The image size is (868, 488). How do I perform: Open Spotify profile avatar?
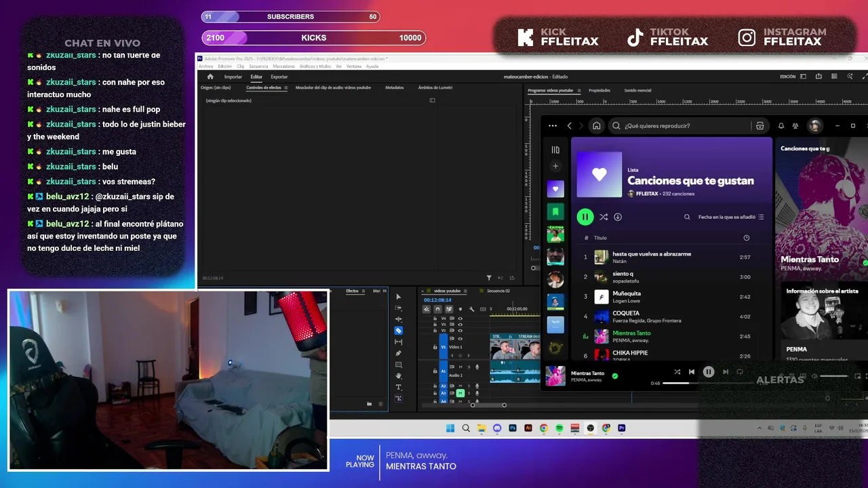(x=815, y=125)
